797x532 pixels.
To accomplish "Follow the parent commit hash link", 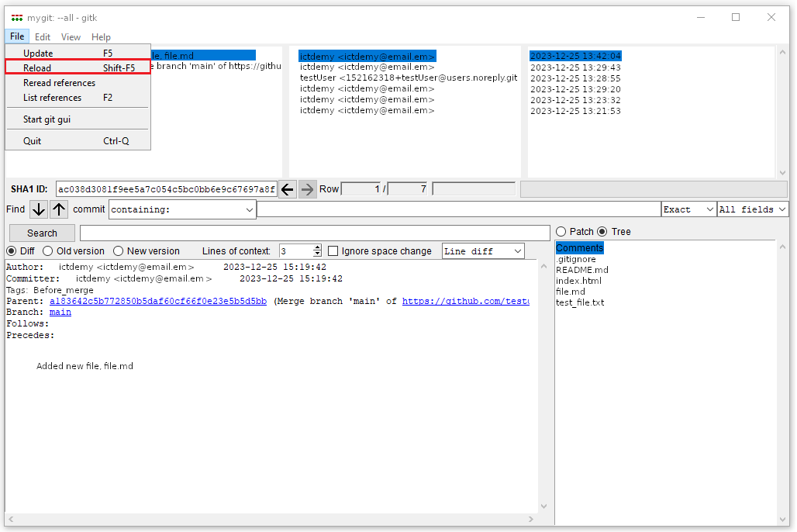I will click(x=157, y=302).
